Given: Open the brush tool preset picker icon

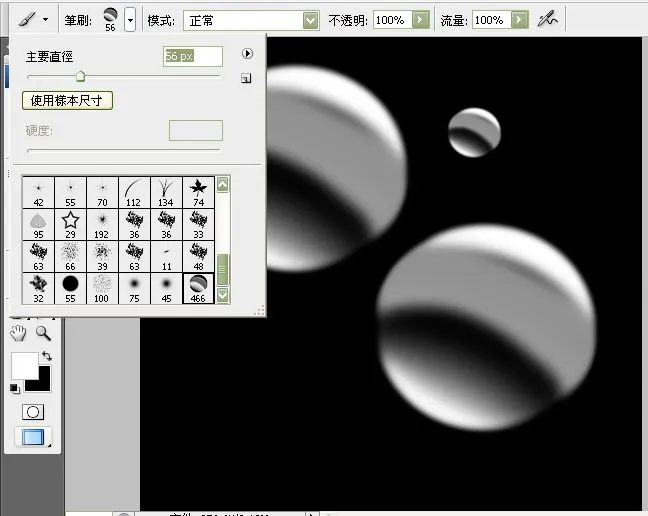Looking at the screenshot, I should pos(27,19).
